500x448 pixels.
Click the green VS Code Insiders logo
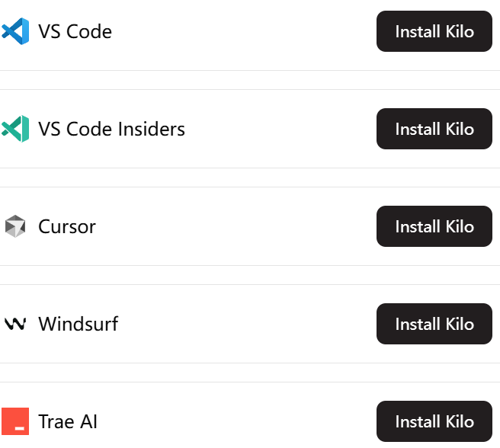15,129
